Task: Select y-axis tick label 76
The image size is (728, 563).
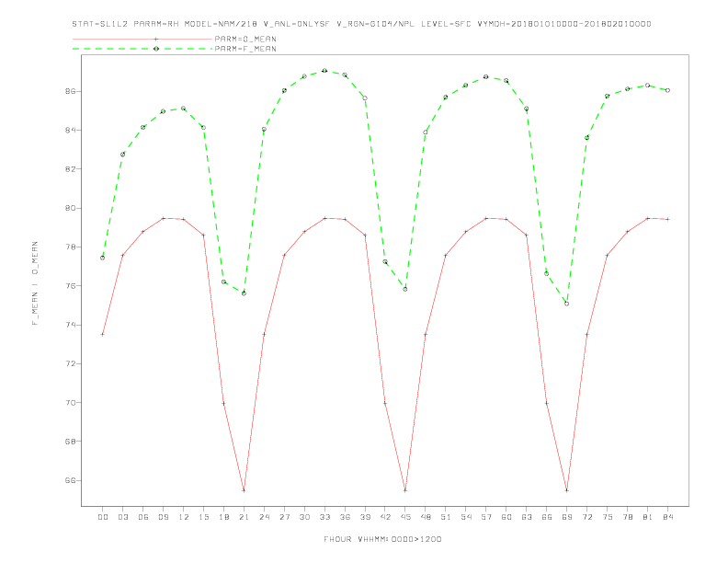Action: pos(71,286)
